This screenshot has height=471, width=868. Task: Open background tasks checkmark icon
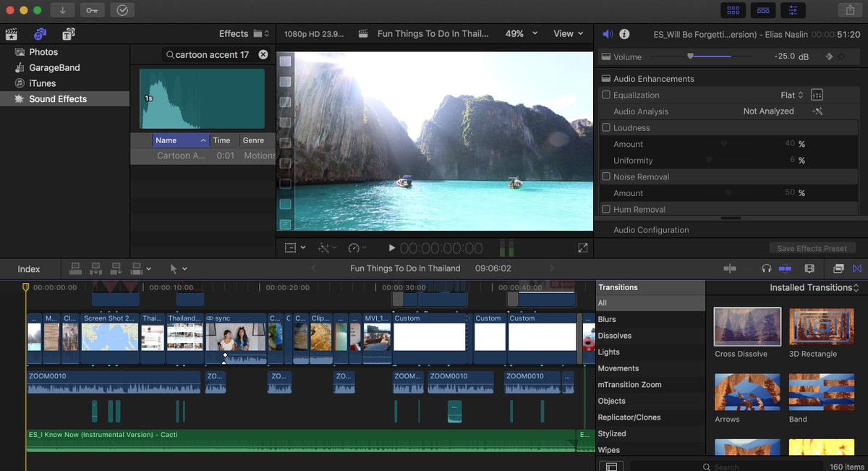[122, 10]
